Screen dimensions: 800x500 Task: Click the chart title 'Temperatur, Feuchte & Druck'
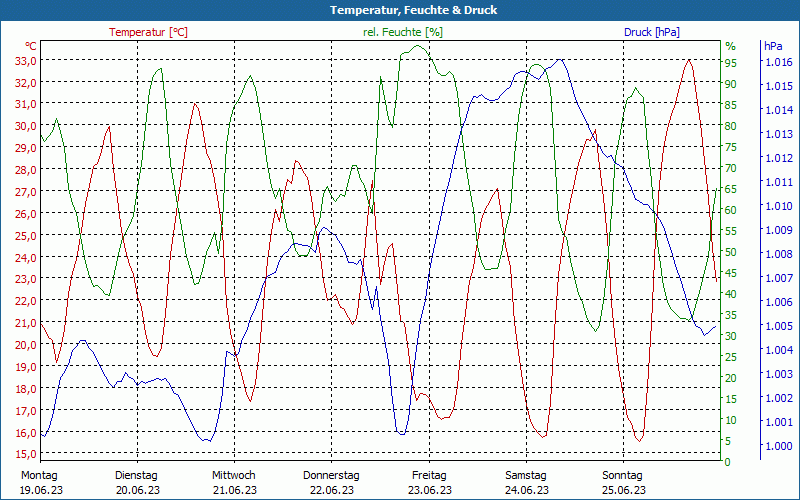[400, 10]
